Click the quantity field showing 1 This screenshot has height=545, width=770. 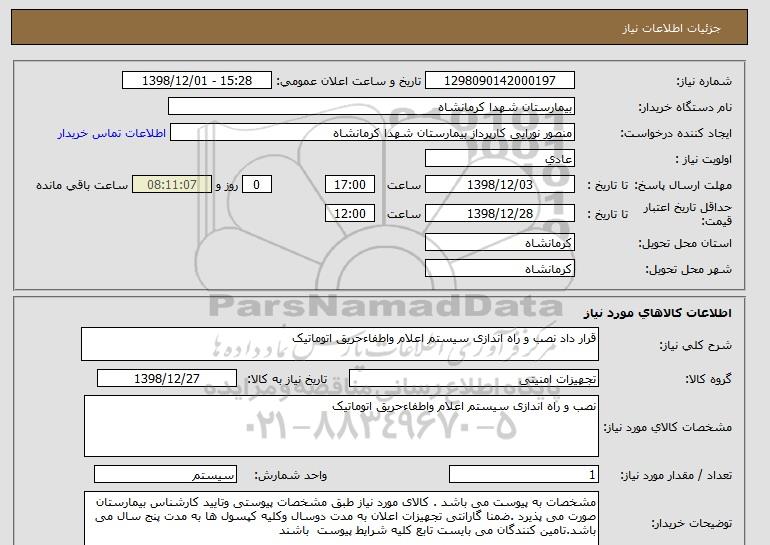tap(523, 475)
